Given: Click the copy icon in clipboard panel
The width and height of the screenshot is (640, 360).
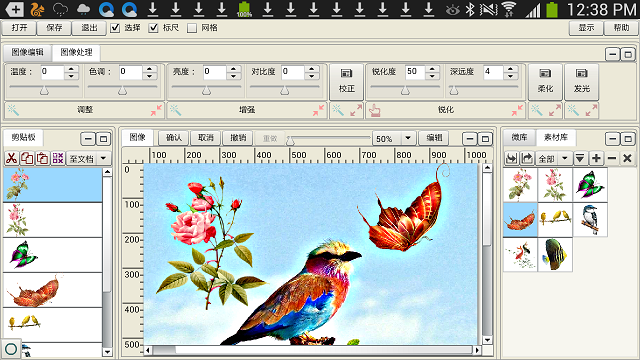Looking at the screenshot, I should tap(27, 158).
